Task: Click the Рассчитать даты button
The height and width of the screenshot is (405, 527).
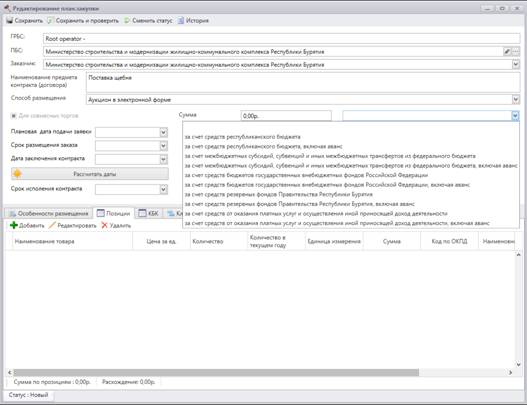Action: click(x=90, y=174)
